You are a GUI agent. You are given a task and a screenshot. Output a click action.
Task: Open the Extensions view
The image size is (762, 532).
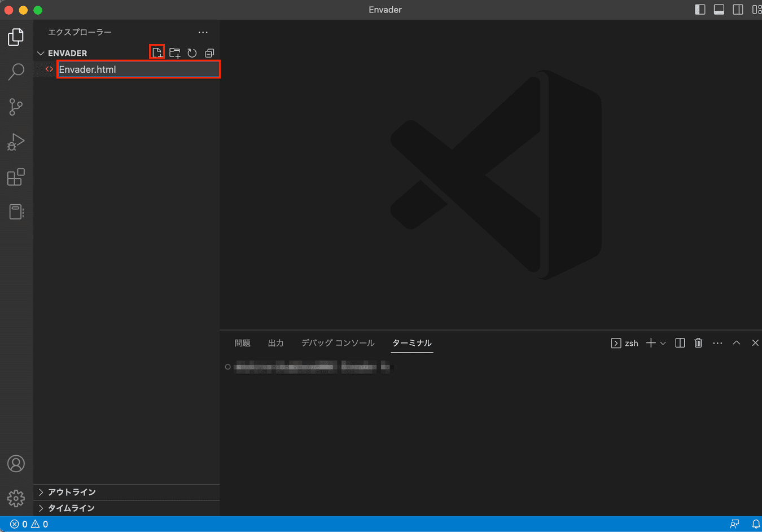(x=16, y=177)
